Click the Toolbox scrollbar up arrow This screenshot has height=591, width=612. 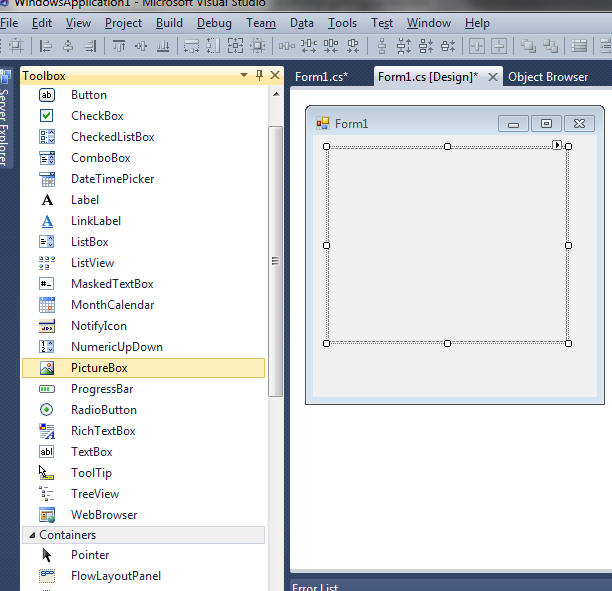276,93
